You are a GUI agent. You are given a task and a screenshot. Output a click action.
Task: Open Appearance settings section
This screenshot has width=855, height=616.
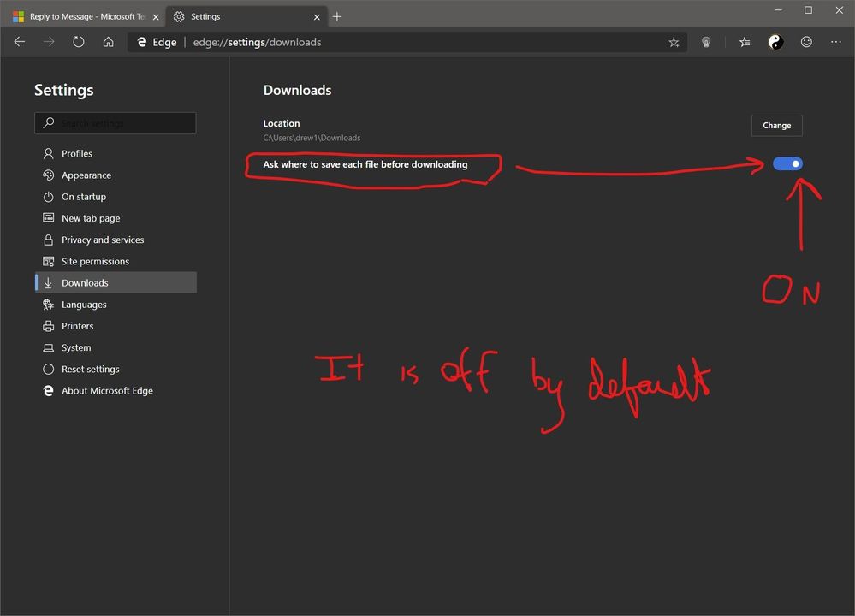click(x=116, y=175)
